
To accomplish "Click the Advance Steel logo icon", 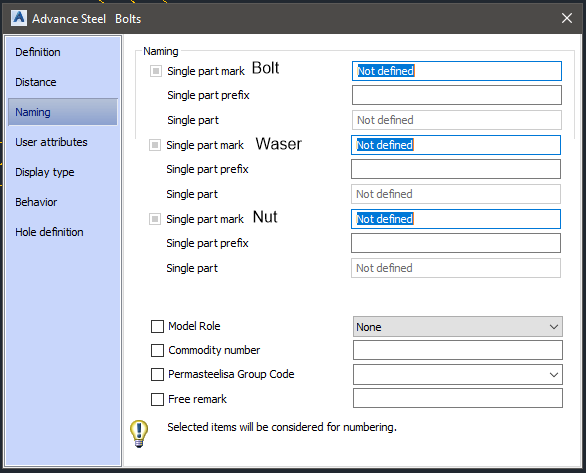I will [19, 18].
